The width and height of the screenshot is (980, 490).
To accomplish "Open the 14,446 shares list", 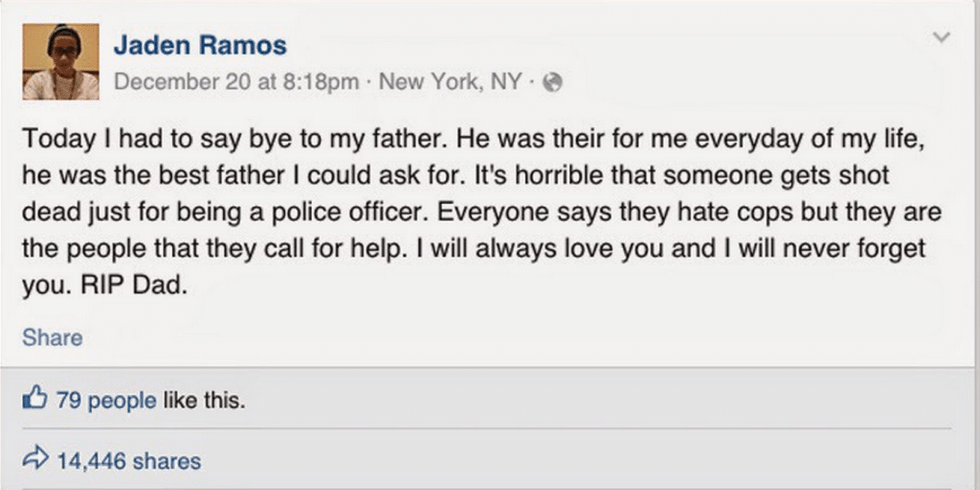I will coord(129,461).
